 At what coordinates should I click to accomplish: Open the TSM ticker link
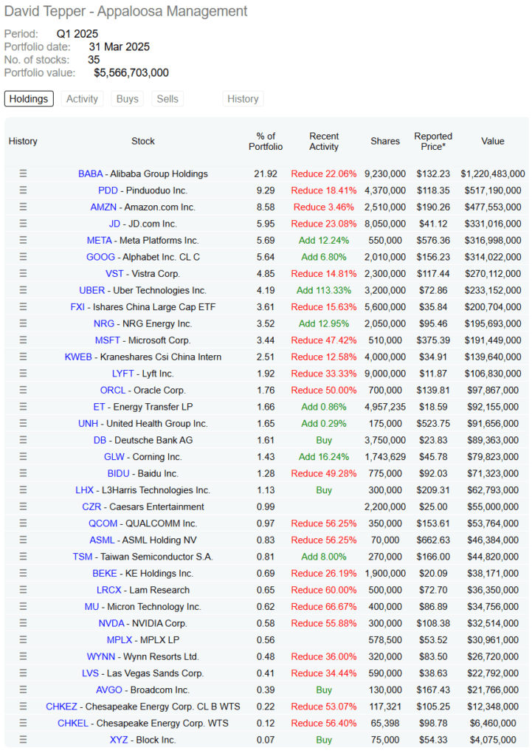[83, 557]
